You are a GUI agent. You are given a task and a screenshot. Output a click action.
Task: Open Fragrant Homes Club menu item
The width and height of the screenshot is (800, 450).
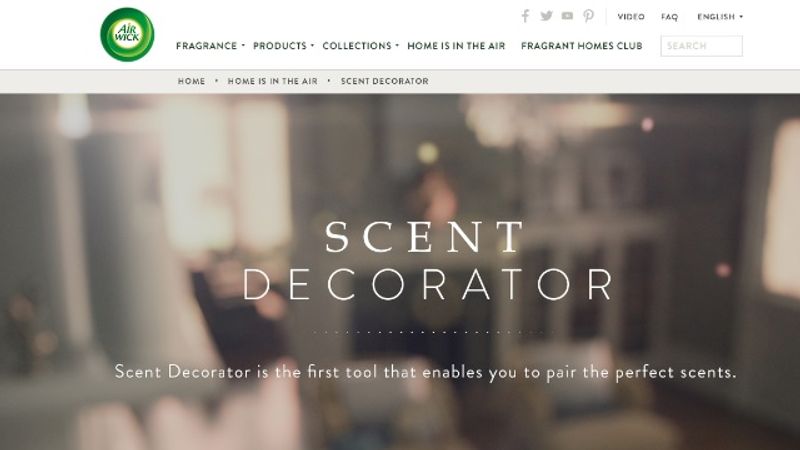coord(582,46)
